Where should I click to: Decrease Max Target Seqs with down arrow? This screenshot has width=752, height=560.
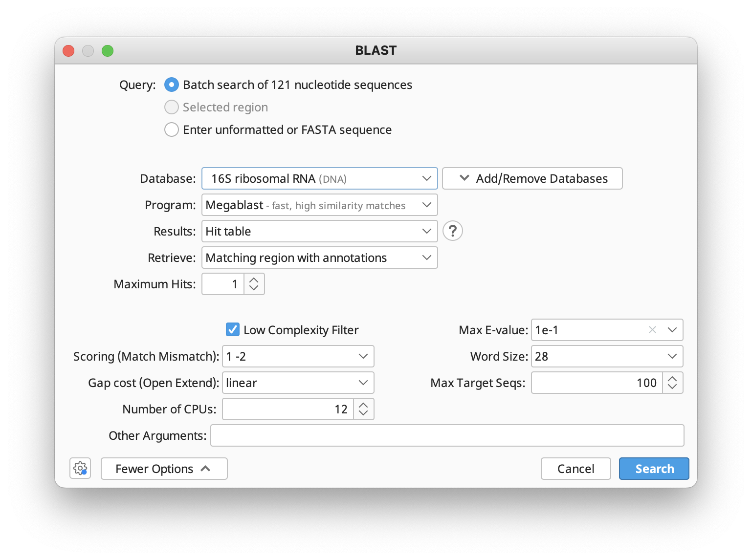(672, 387)
